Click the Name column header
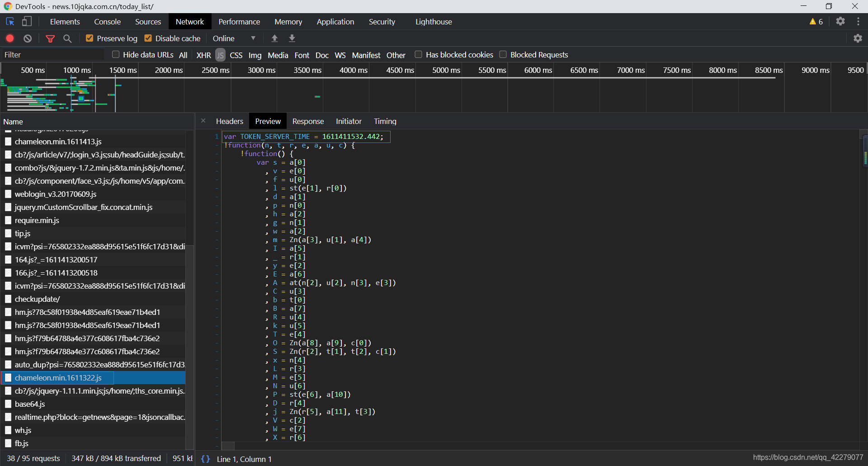Viewport: 868px width, 466px height. point(97,121)
